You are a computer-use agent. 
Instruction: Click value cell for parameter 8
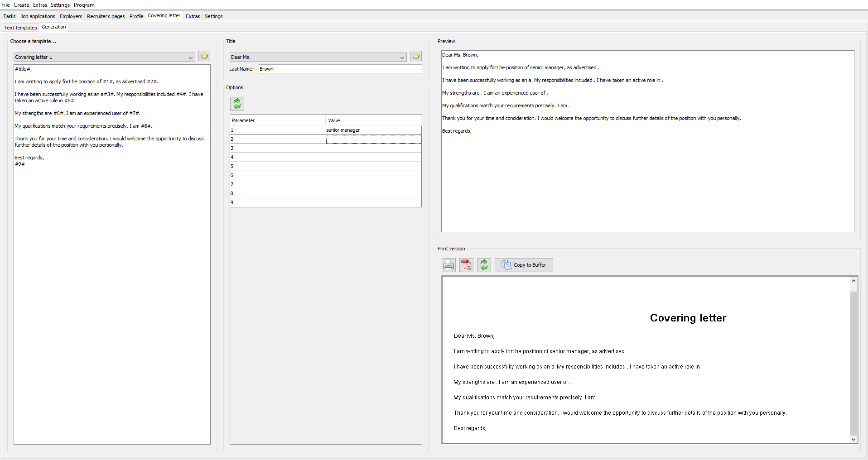[374, 193]
